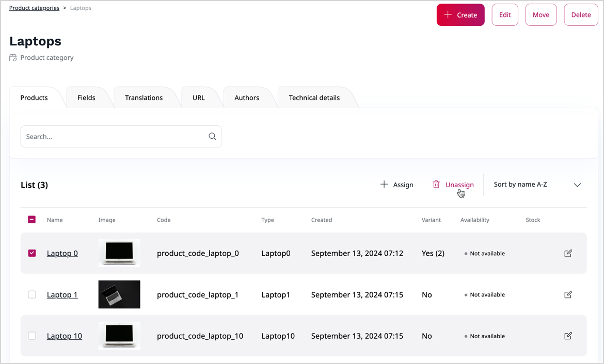Click the Laptops breadcrumb text

click(x=81, y=8)
